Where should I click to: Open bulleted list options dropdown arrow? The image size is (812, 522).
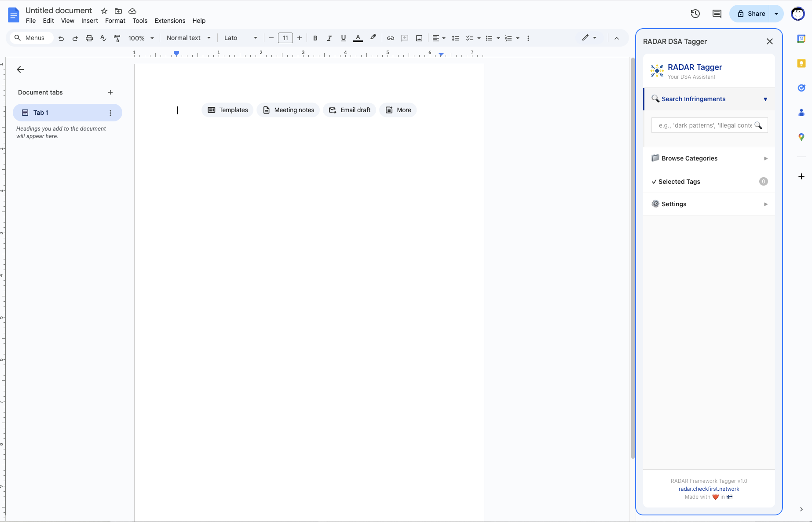(x=498, y=38)
